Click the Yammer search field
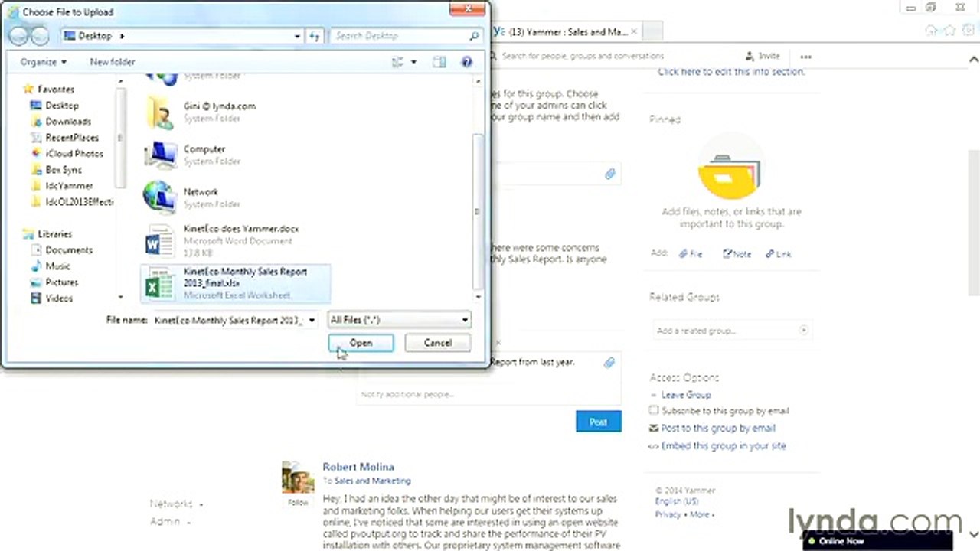Image resolution: width=980 pixels, height=551 pixels. click(x=582, y=56)
